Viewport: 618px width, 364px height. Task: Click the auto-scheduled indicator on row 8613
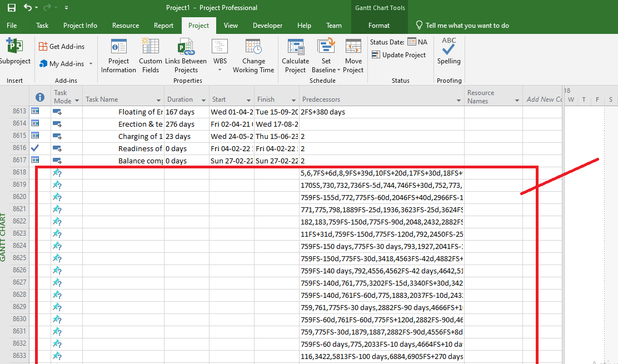[56, 111]
